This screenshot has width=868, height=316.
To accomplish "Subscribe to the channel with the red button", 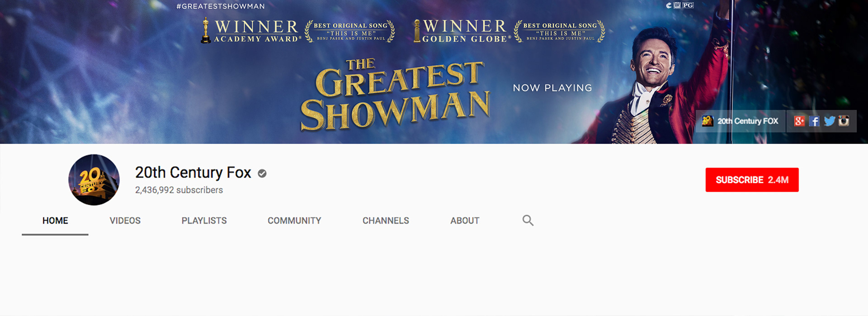I will coord(752,180).
